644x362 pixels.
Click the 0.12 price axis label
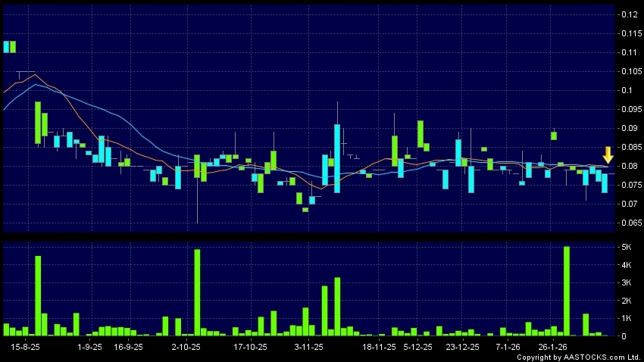pyautogui.click(x=630, y=15)
